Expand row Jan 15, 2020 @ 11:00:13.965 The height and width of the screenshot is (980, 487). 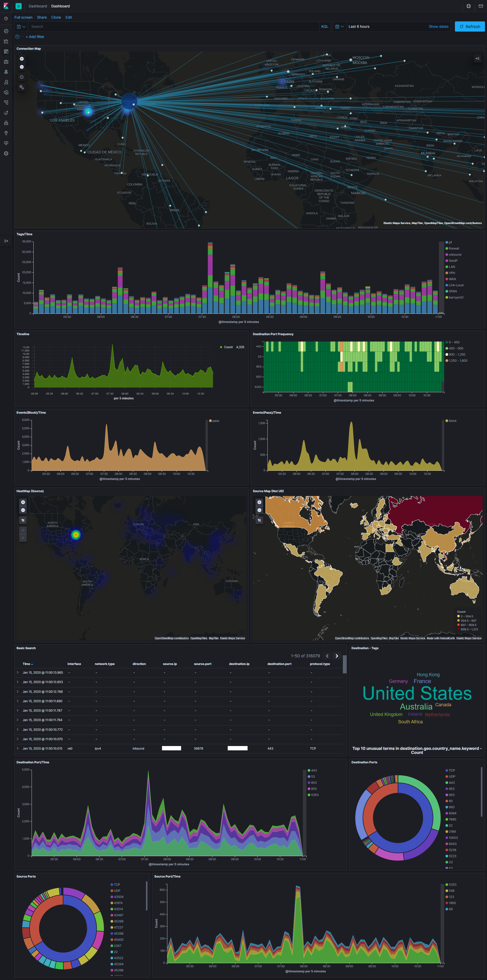[18, 673]
